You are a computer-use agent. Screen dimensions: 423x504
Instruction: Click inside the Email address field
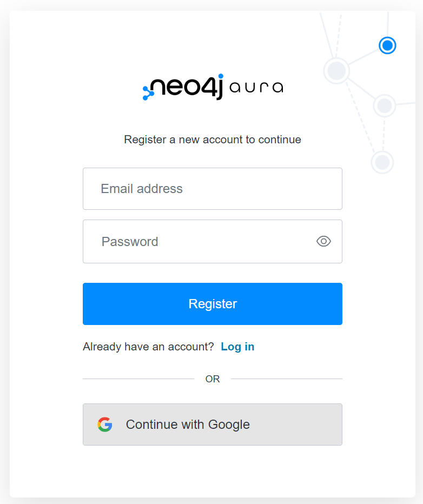(212, 189)
